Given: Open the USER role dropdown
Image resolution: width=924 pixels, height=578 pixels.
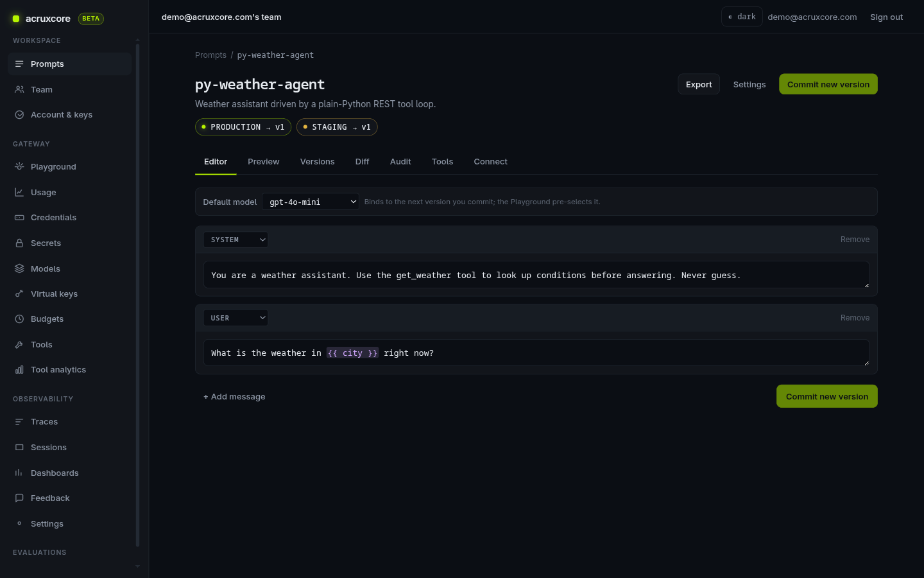Looking at the screenshot, I should (x=235, y=318).
